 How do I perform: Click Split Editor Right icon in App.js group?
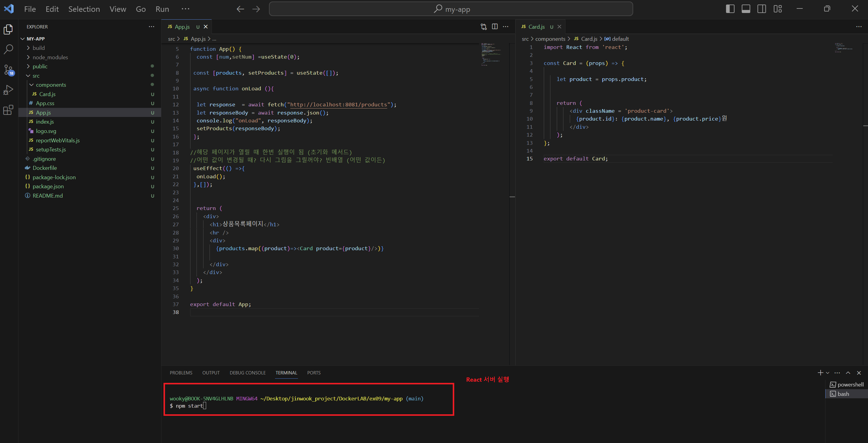point(495,27)
